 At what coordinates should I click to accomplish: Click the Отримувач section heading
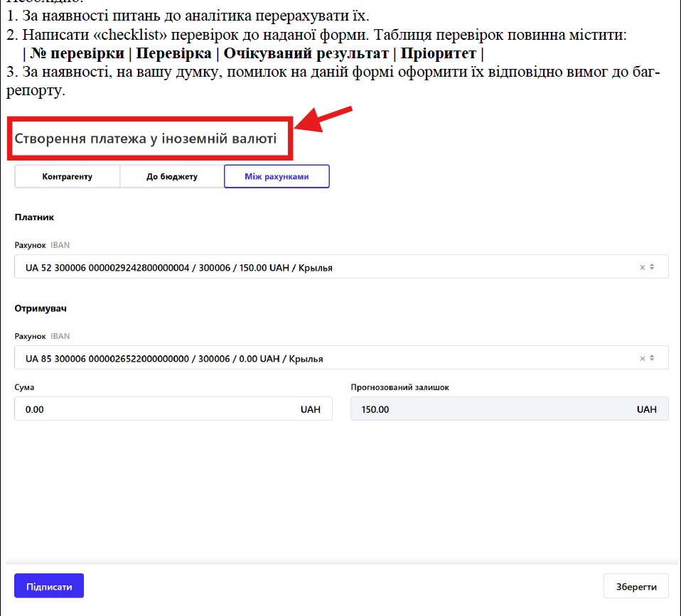click(41, 308)
